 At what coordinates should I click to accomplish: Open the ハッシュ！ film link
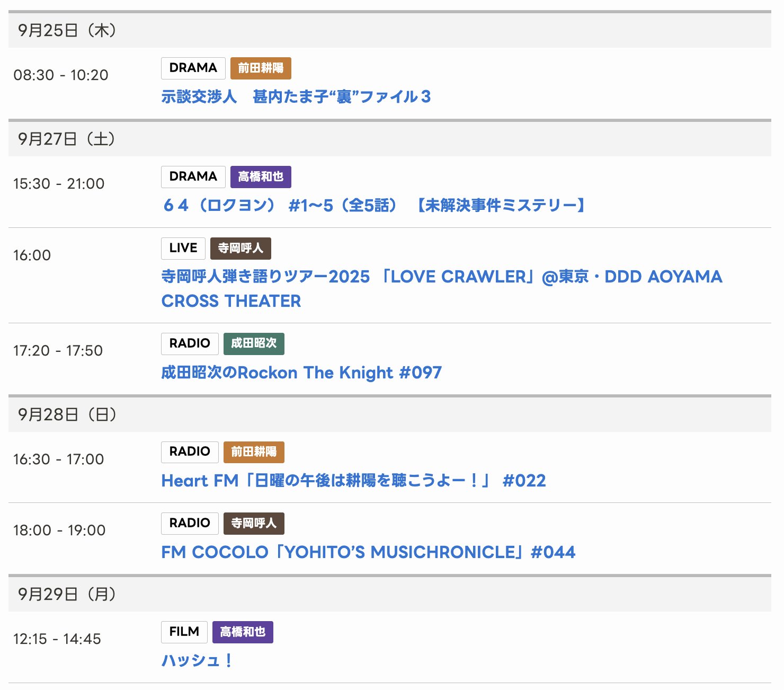197,661
